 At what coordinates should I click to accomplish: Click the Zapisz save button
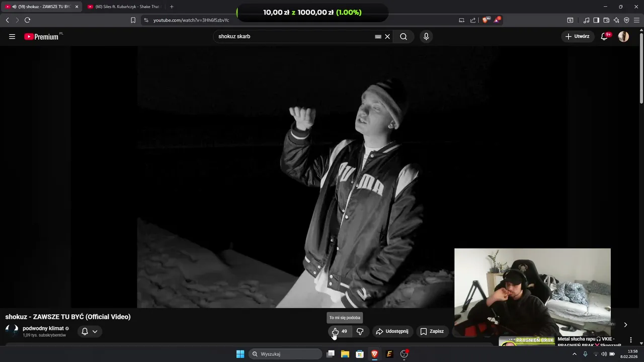432,331
